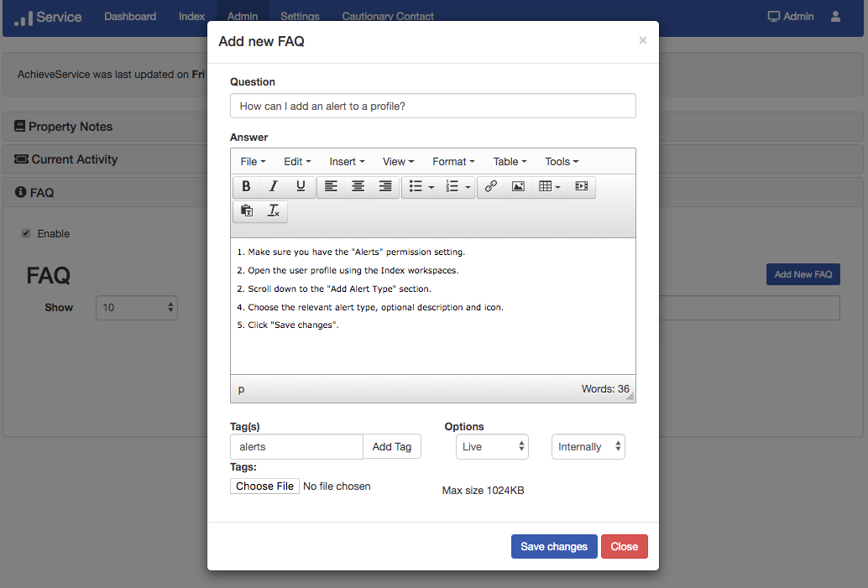The image size is (868, 588).
Task: Open the Format menu in the editor
Action: [x=453, y=162]
